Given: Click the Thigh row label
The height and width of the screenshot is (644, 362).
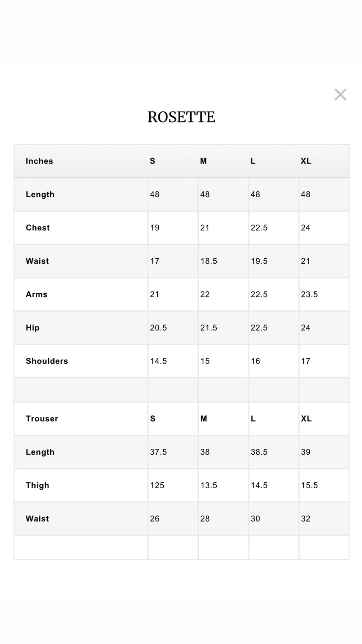Looking at the screenshot, I should click(37, 485).
